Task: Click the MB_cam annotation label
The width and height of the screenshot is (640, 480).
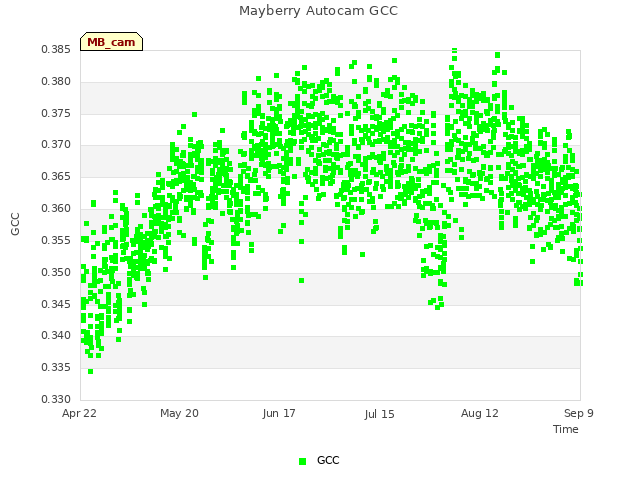Action: (x=111, y=42)
